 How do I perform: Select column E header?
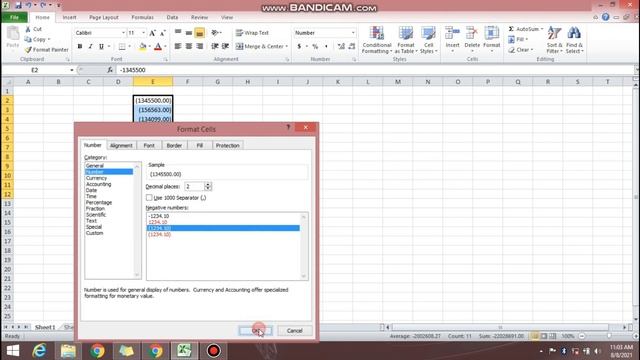coord(153,82)
